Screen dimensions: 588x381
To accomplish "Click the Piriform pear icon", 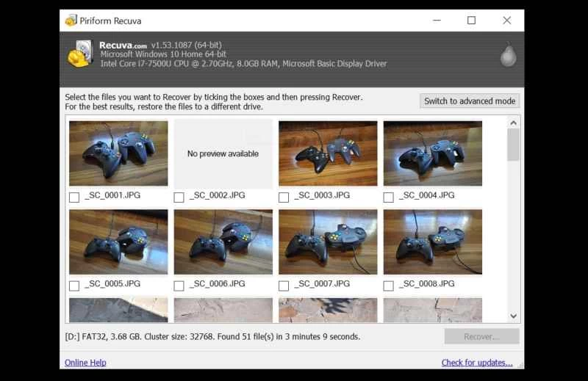I will pyautogui.click(x=506, y=55).
